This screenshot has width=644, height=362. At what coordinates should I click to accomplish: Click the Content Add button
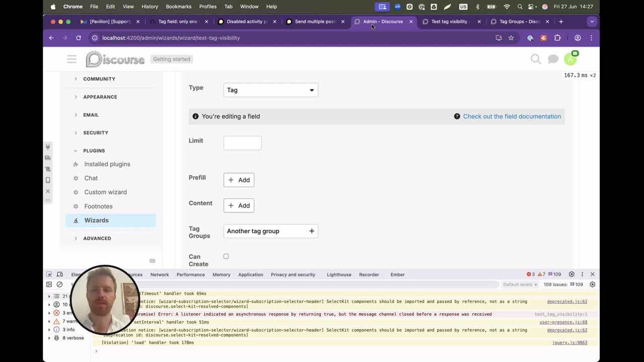click(x=239, y=206)
